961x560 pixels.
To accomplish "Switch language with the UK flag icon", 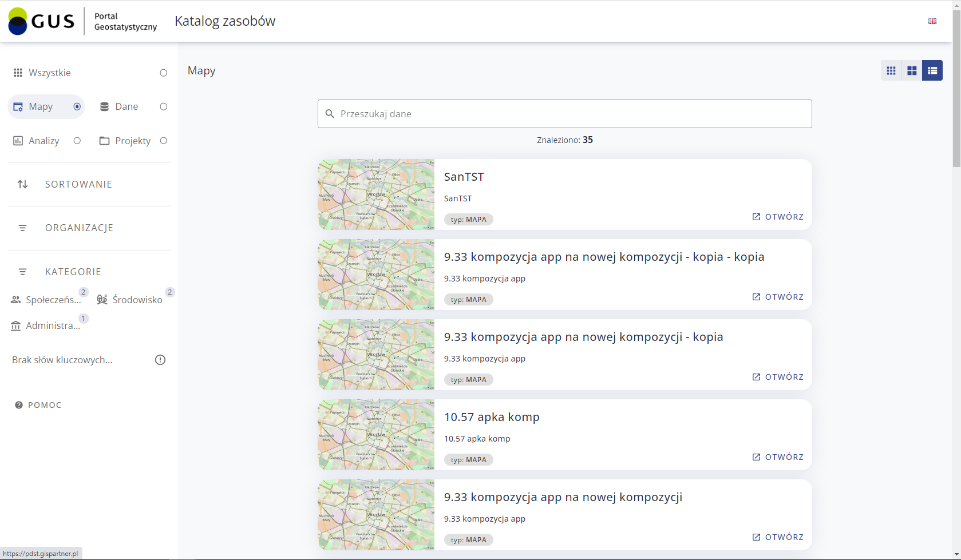I will [932, 21].
